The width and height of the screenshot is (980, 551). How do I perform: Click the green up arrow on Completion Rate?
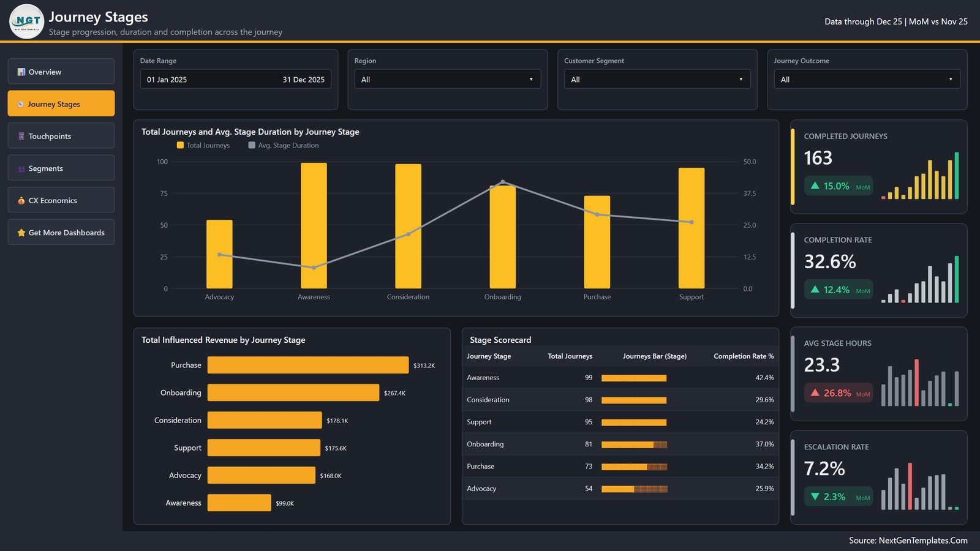[815, 289]
